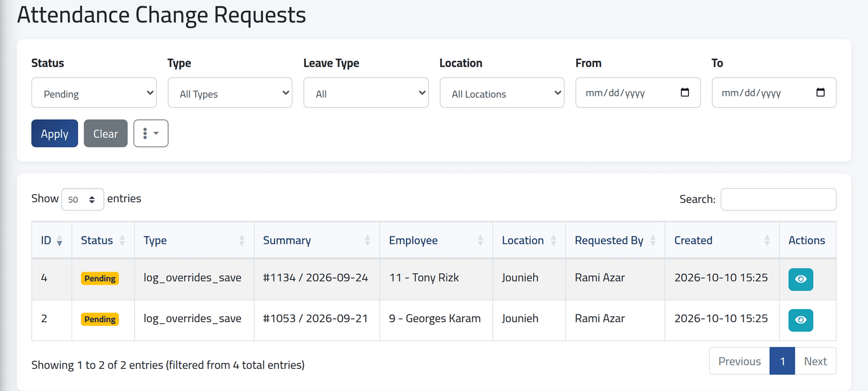The width and height of the screenshot is (868, 391).
Task: Click the Actions column header
Action: [807, 240]
